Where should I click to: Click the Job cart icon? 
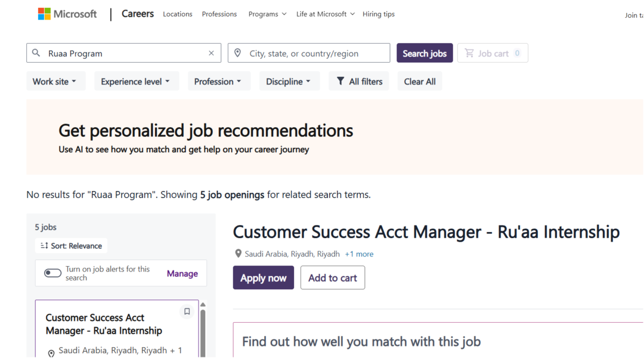tap(469, 53)
